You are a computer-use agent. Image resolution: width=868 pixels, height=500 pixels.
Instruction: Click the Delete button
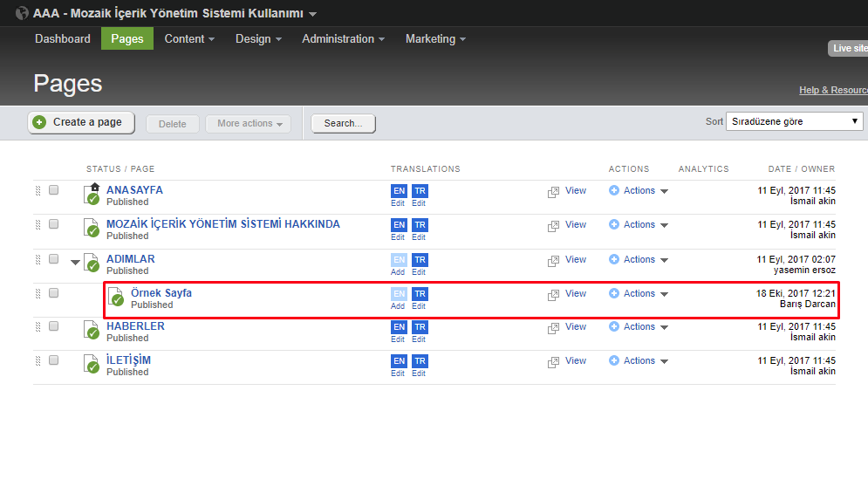172,124
